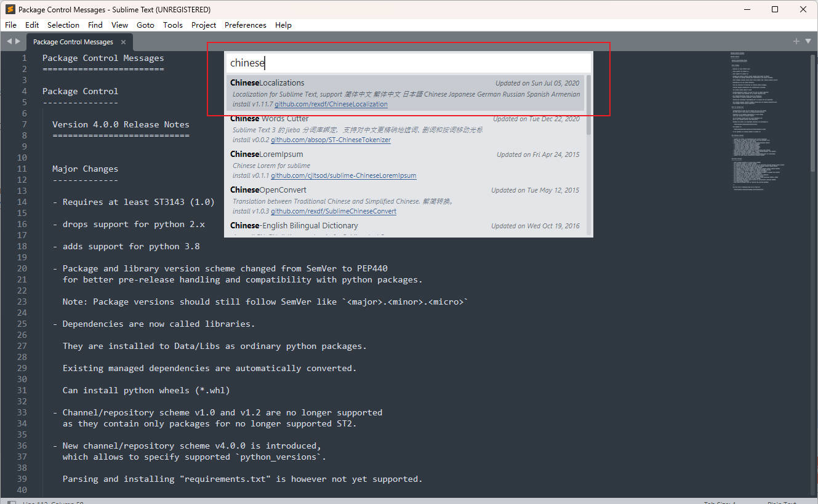Click the package list scrollbar thumb
The height and width of the screenshot is (504, 818).
click(588, 105)
